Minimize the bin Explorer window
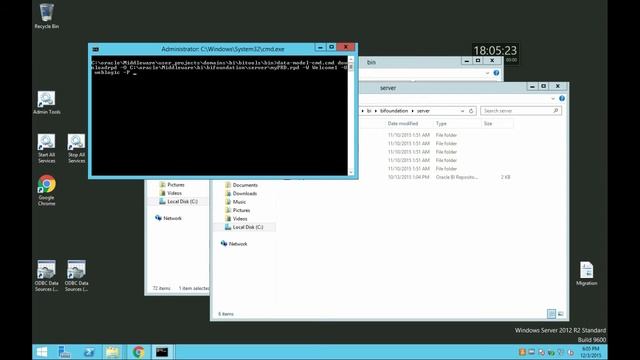Image resolution: width=640 pixels, height=360 pixels. (x=467, y=61)
